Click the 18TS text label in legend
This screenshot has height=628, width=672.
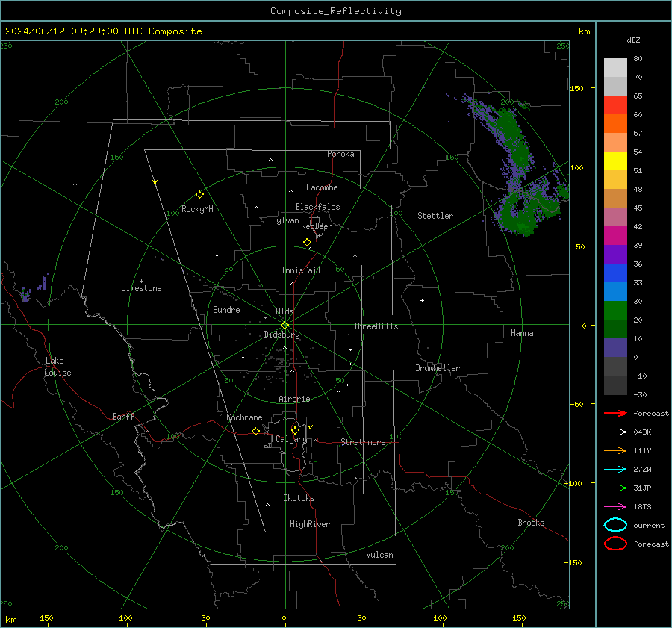coord(642,507)
